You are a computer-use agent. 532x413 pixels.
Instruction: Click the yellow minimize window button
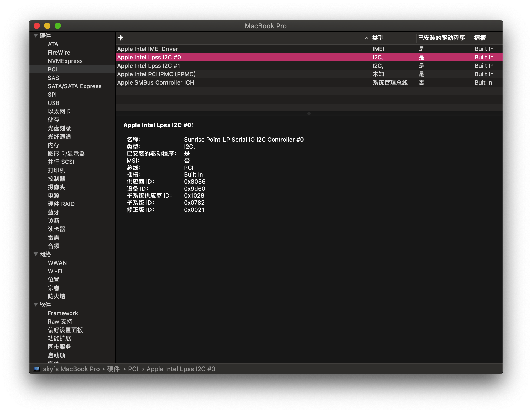pyautogui.click(x=47, y=26)
